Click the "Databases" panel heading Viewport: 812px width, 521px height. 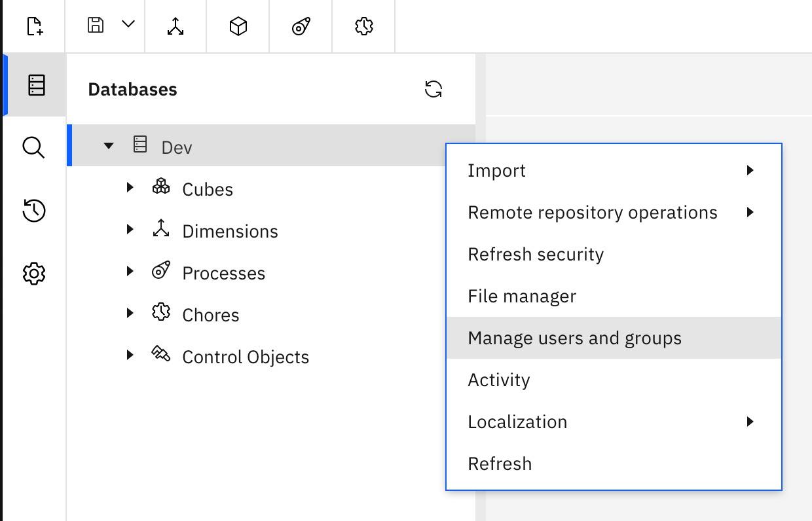pyautogui.click(x=132, y=89)
